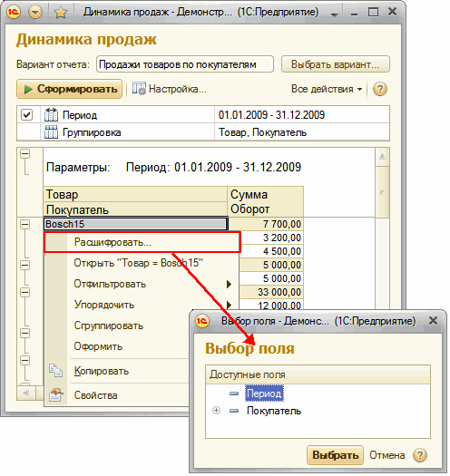Screen dimensions: 450x476
Task: Click Отмена in Выбор поля dialog
Action: pos(386,455)
